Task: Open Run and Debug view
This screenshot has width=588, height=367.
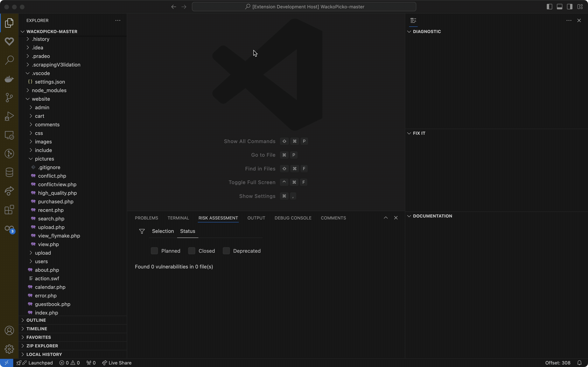Action: coord(9,116)
